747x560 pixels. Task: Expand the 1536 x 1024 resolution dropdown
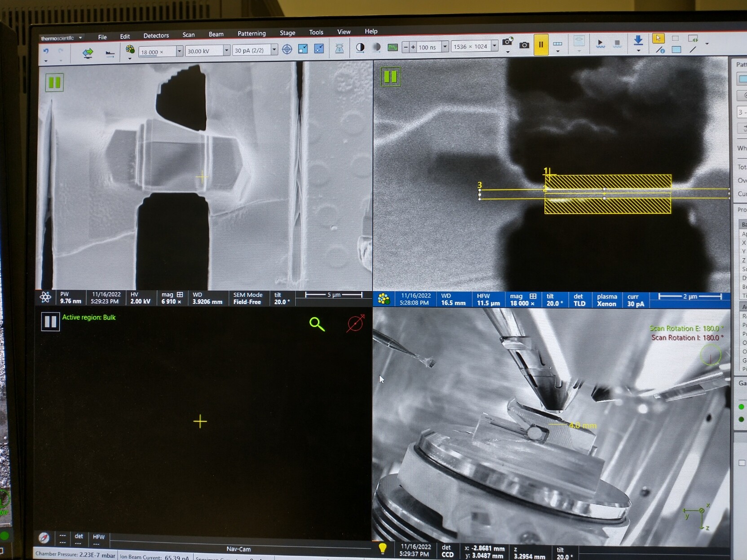(495, 46)
